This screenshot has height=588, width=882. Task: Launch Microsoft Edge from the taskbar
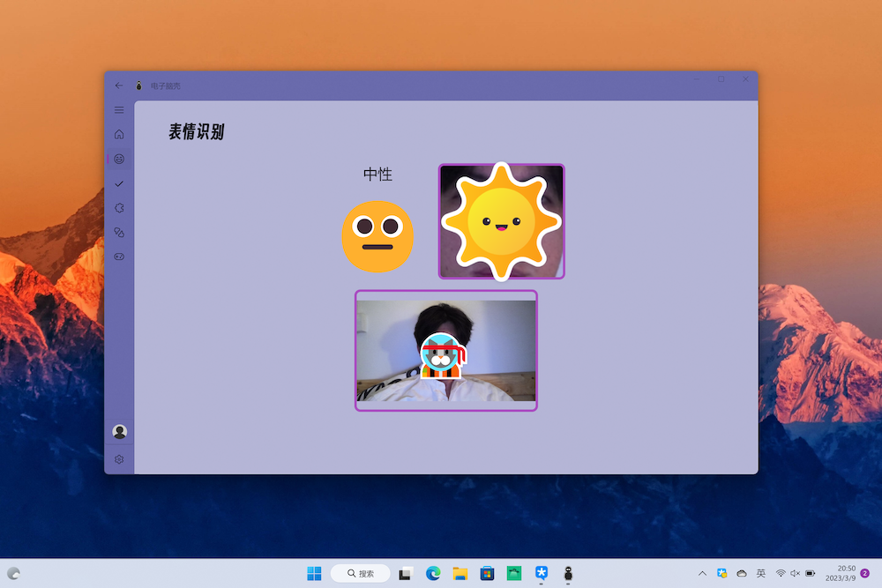(433, 573)
